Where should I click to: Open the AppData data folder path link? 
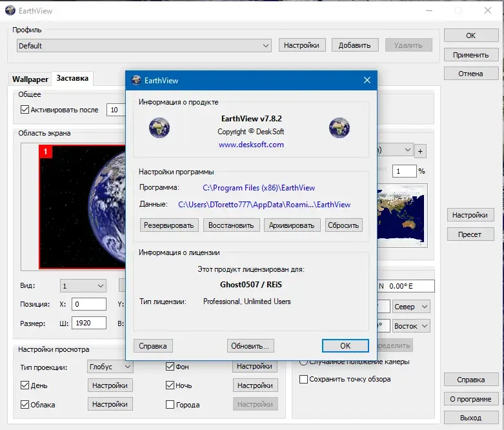pos(264,205)
